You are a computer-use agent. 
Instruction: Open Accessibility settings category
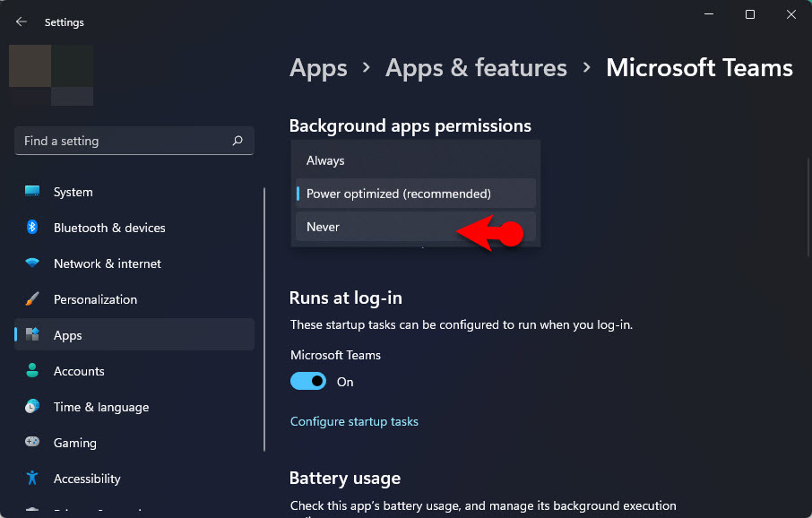click(134, 478)
